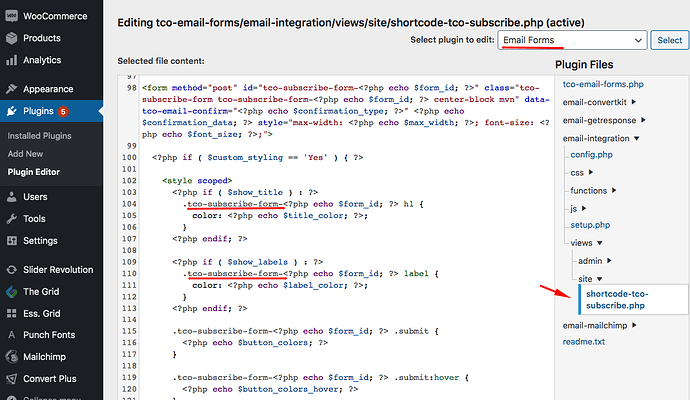Open readme.txt in plugin files

click(584, 341)
